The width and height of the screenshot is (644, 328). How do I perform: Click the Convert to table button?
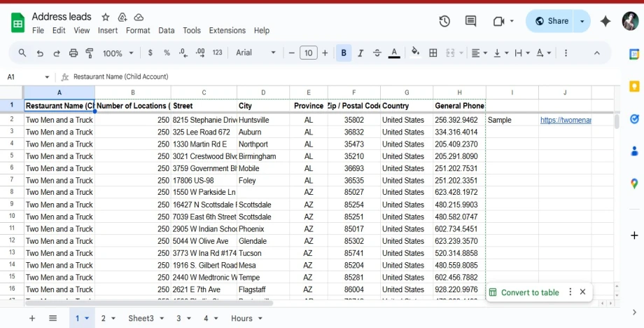[x=529, y=292]
